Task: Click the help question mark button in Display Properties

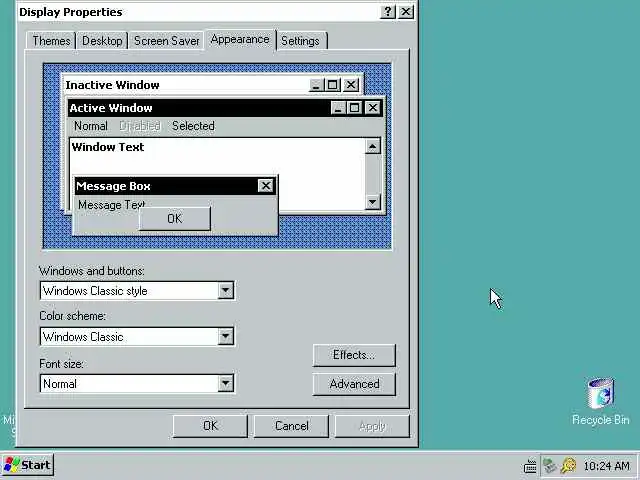Action: [387, 12]
